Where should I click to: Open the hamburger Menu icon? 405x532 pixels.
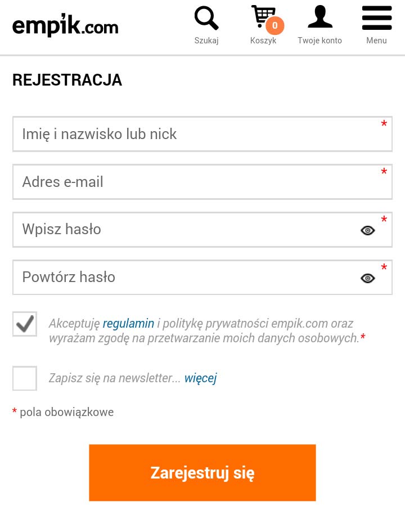coord(376,18)
